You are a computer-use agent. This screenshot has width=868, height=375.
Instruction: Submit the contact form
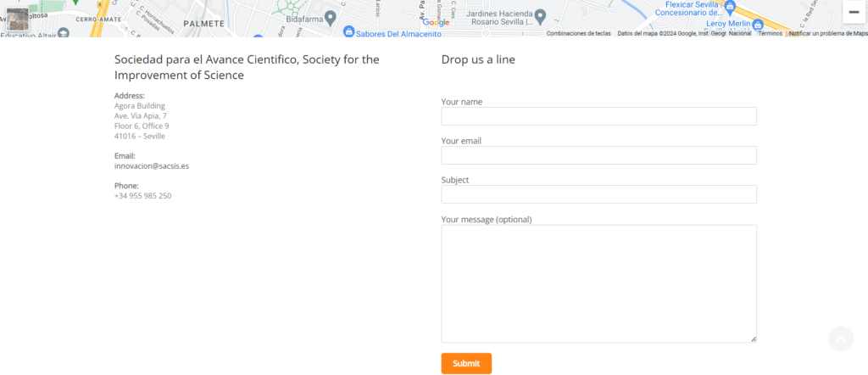[x=466, y=363]
